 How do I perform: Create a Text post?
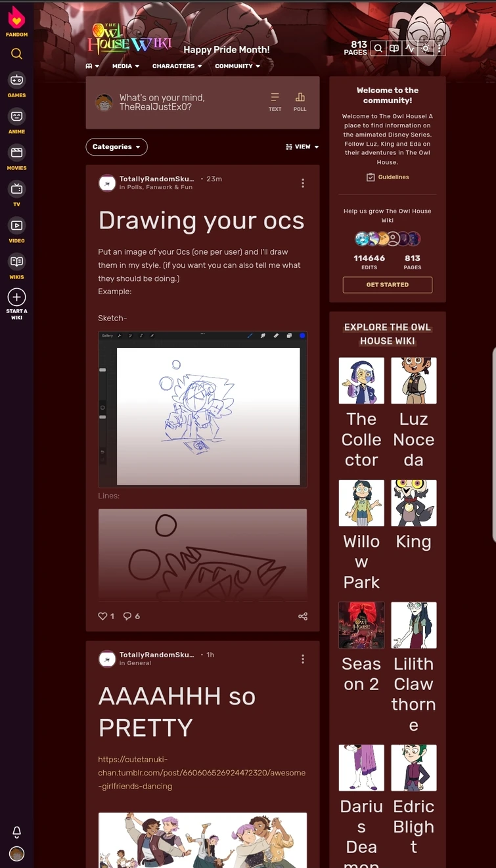click(x=275, y=102)
